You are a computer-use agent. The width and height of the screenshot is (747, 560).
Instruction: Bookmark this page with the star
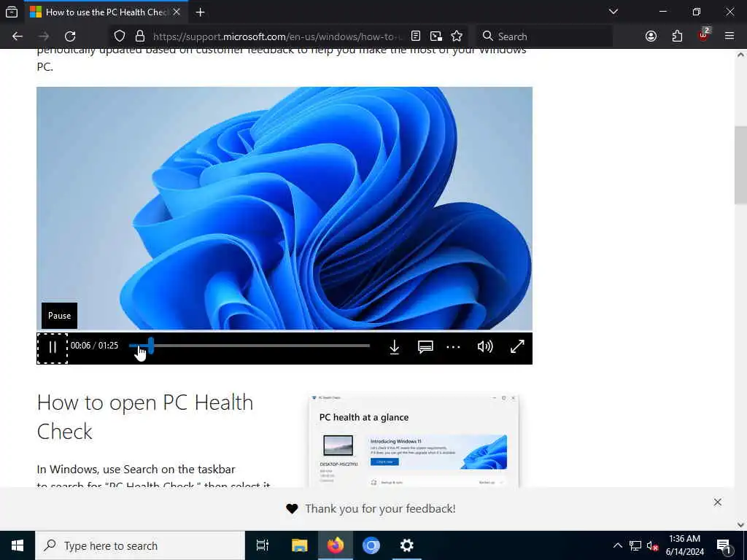point(457,36)
